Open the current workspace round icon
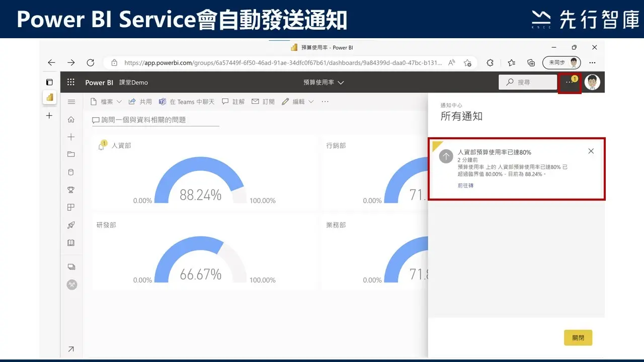 [x=72, y=285]
